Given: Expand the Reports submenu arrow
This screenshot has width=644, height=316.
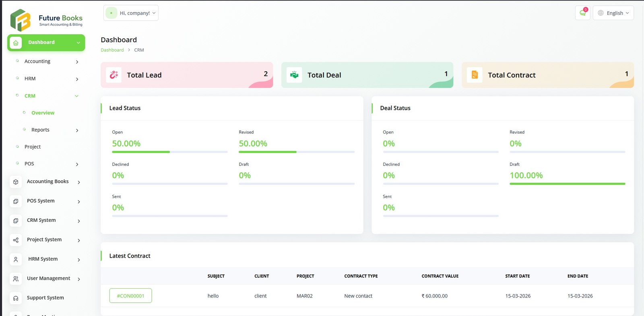Looking at the screenshot, I should (77, 130).
